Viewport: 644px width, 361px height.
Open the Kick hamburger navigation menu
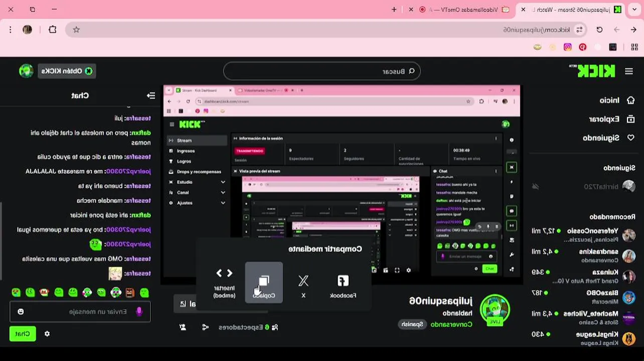tap(628, 72)
